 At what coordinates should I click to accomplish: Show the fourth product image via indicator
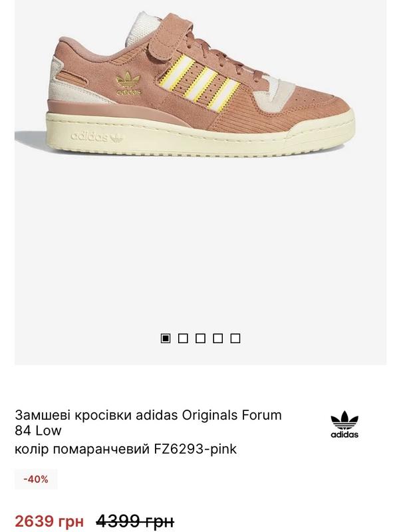tap(218, 338)
